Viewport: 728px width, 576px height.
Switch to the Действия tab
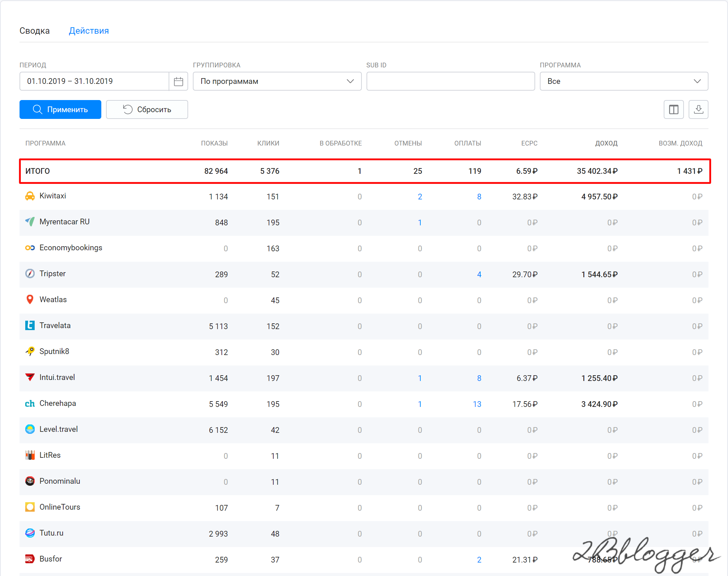(x=89, y=31)
